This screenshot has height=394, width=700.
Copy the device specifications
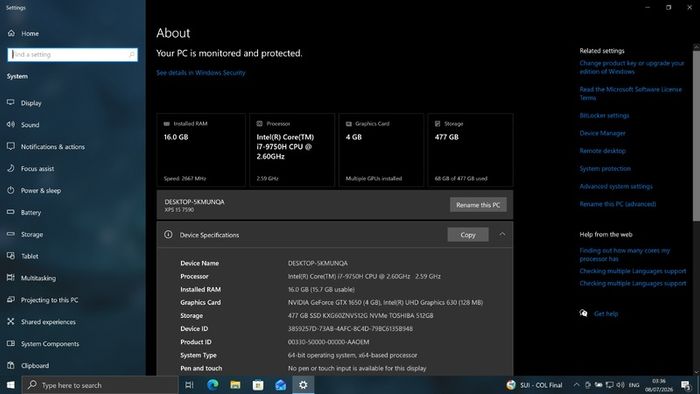pyautogui.click(x=468, y=235)
